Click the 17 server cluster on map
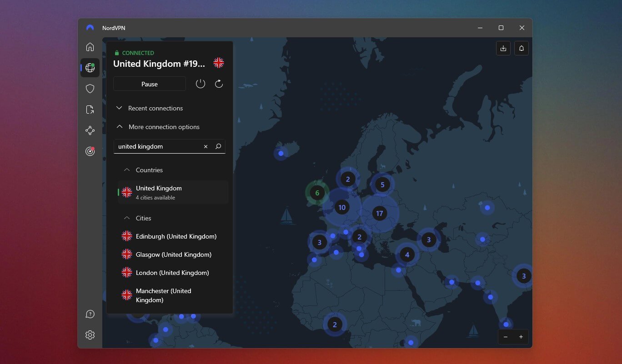 379,213
